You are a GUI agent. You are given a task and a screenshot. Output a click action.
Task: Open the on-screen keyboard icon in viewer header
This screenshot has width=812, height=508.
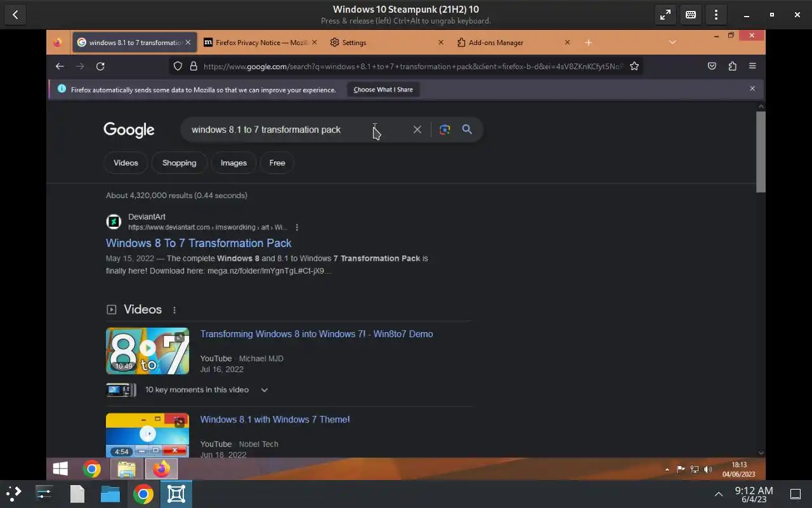pyautogui.click(x=691, y=15)
